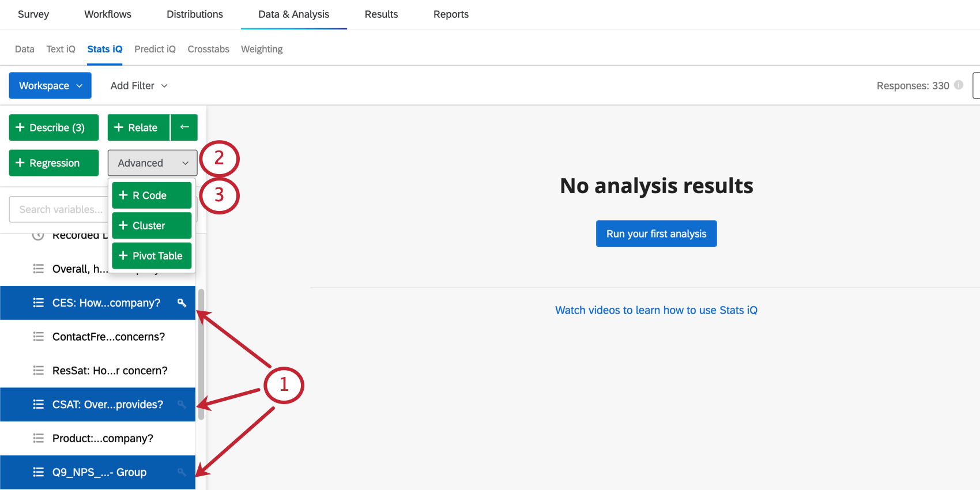The height and width of the screenshot is (490, 980).
Task: Open the Workspace dropdown
Action: click(x=50, y=85)
